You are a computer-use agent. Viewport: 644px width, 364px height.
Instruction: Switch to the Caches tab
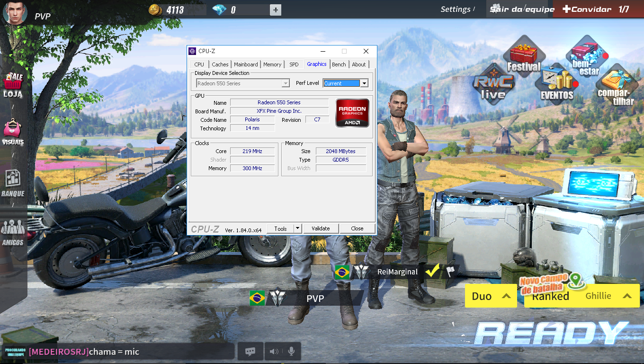point(220,64)
